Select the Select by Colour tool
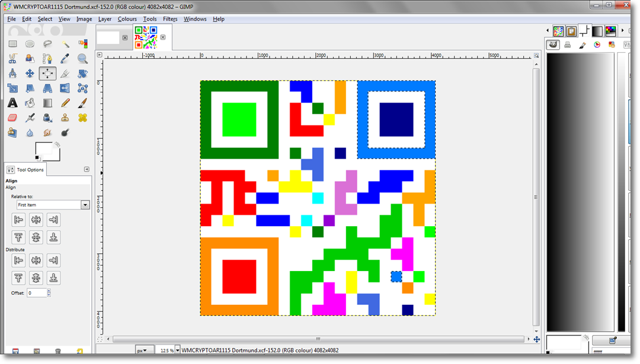The width and height of the screenshot is (640, 364). 83,44
